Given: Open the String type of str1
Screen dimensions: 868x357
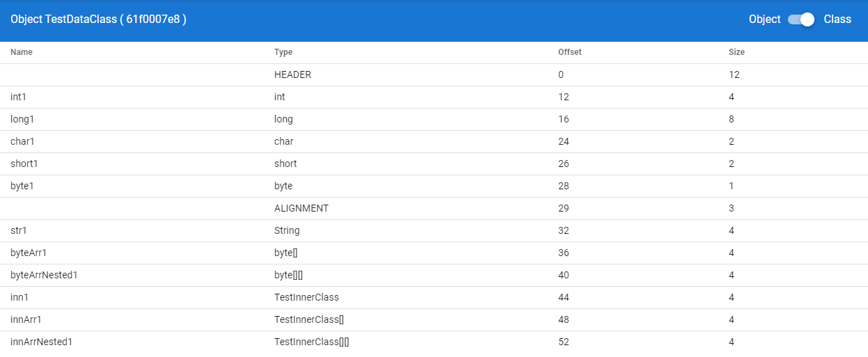Looking at the screenshot, I should click(x=287, y=230).
